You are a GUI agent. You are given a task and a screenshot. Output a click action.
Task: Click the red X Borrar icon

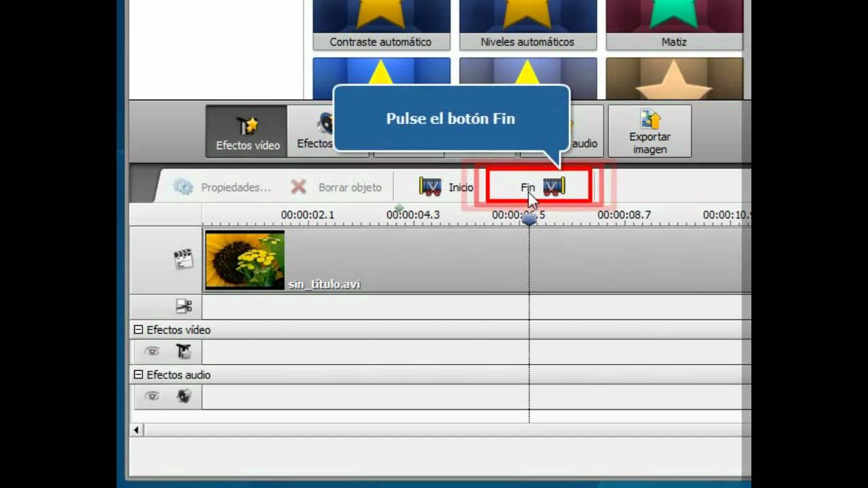[298, 187]
